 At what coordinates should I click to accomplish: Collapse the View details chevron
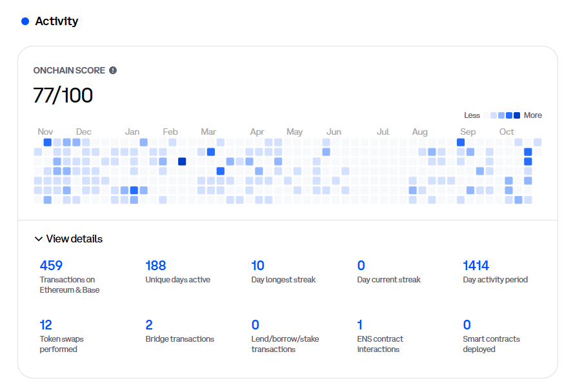(38, 239)
